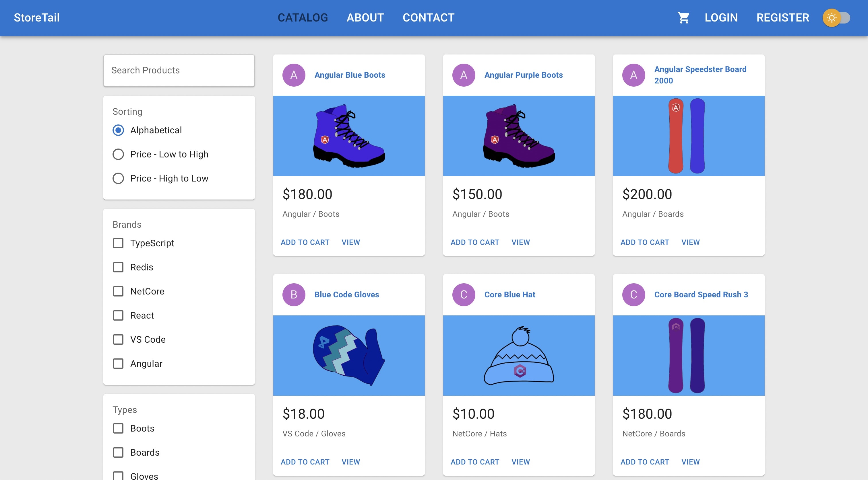Image resolution: width=868 pixels, height=480 pixels.
Task: Click the NetCore / Hats label
Action: coord(479,434)
